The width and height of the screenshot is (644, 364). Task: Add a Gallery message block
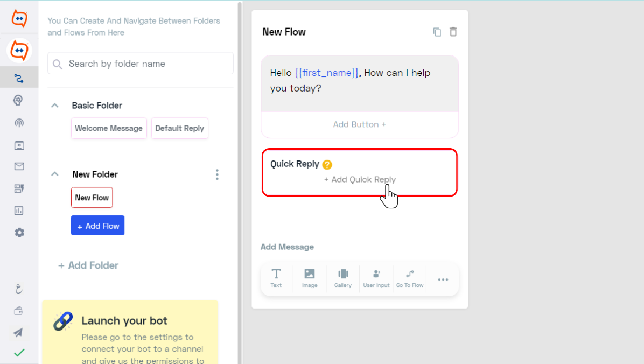342,278
